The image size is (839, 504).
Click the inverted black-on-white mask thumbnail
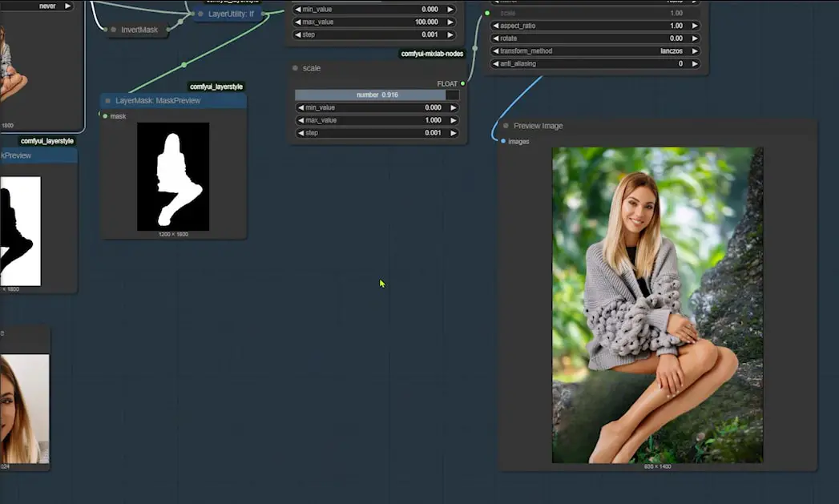pyautogui.click(x=20, y=231)
